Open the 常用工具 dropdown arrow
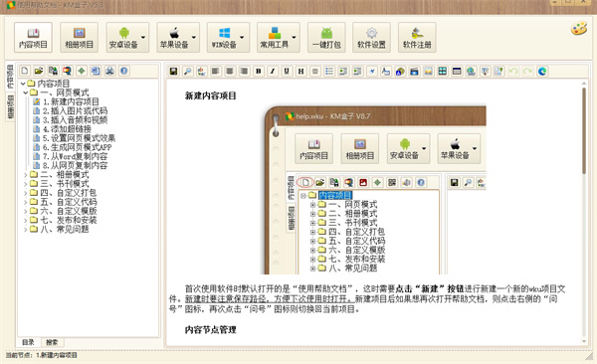The width and height of the screenshot is (597, 364). pyautogui.click(x=294, y=38)
